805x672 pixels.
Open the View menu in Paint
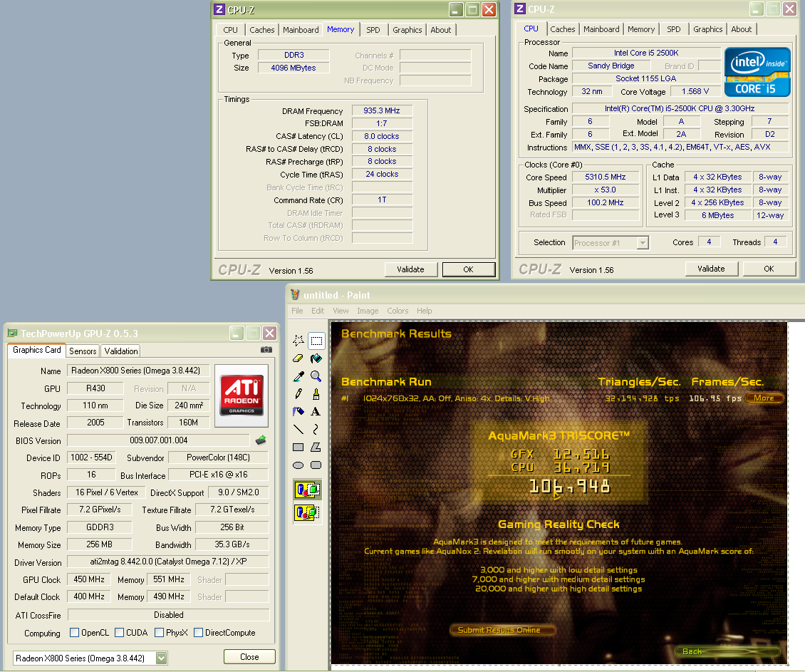[341, 311]
